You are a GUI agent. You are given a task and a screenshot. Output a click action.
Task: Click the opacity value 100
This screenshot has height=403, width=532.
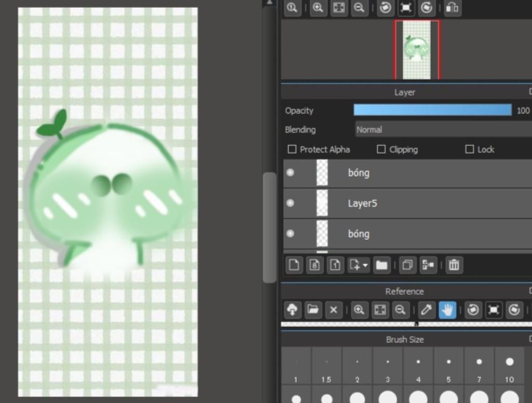point(523,111)
